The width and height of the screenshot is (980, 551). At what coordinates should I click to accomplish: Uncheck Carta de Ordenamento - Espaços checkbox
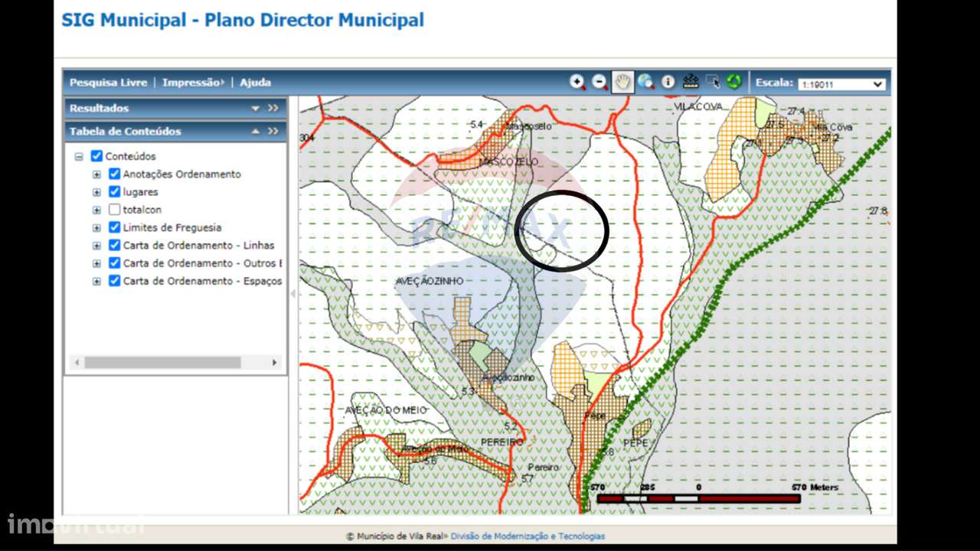pos(114,281)
